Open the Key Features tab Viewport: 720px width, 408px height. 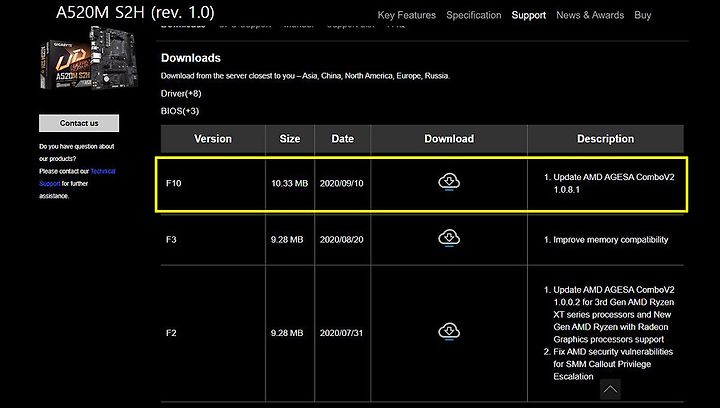coord(406,15)
